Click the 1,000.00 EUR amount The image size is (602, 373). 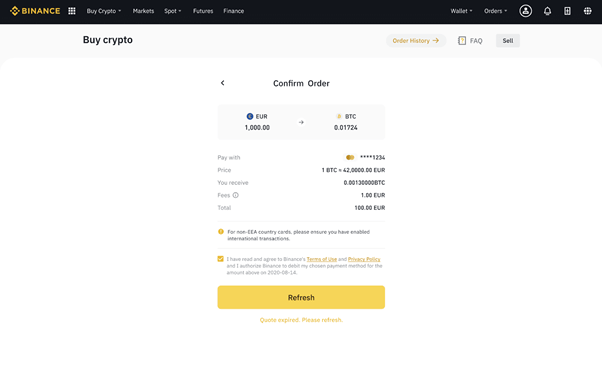coord(257,127)
